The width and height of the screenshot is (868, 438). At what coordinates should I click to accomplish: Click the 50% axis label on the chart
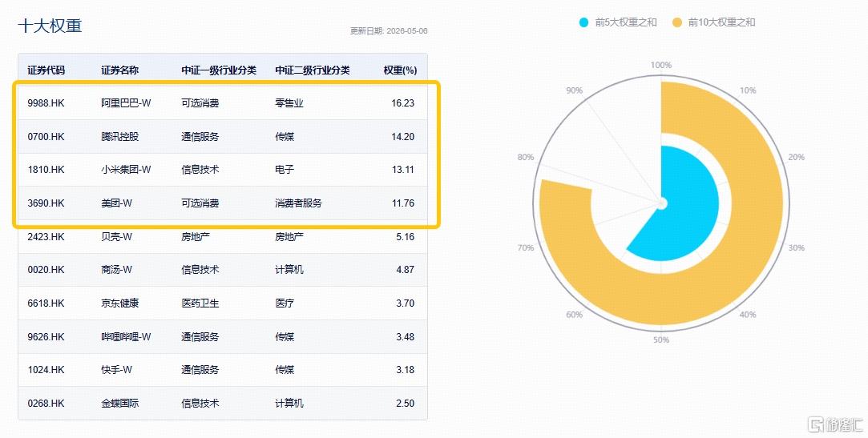pos(661,340)
